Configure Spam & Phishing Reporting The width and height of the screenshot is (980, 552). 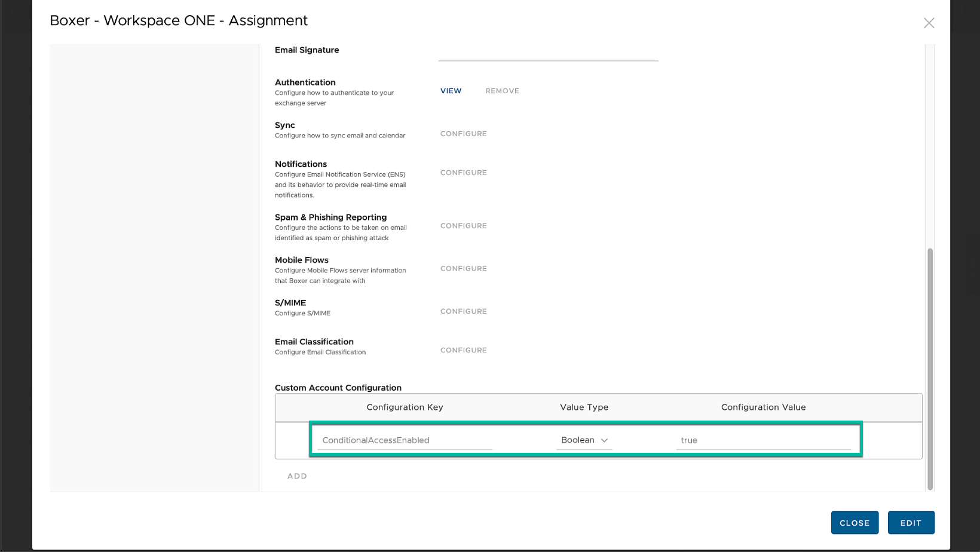click(463, 226)
